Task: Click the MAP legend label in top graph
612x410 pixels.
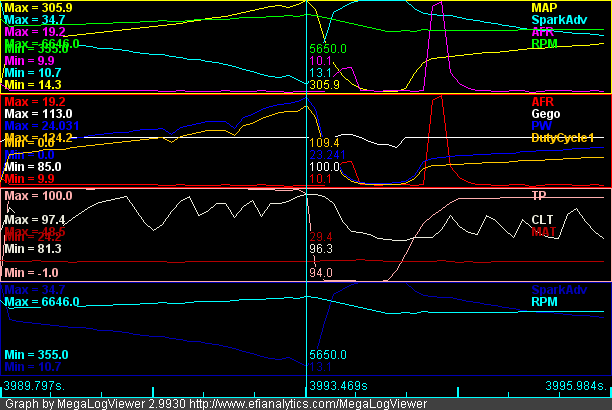Action: [x=543, y=7]
